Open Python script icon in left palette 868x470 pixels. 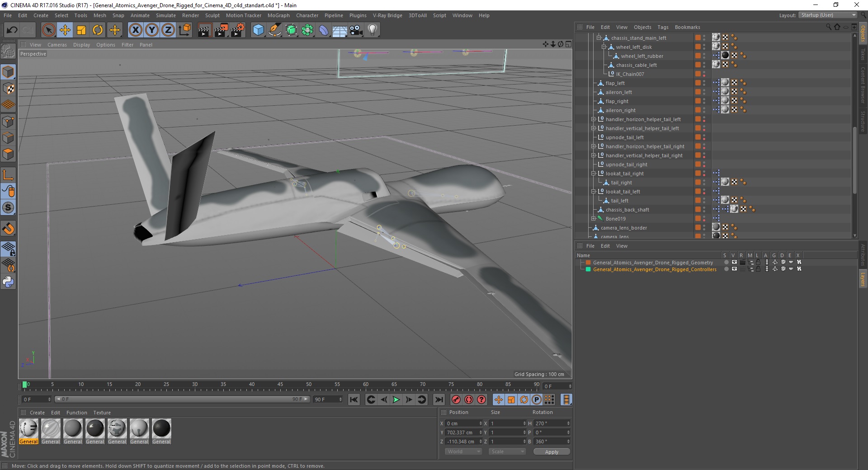[8, 282]
